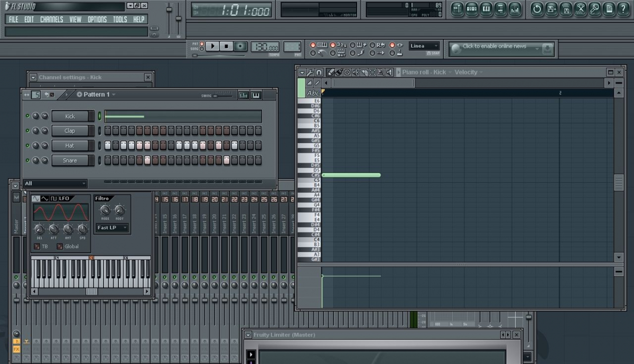The height and width of the screenshot is (364, 634).
Task: Click the Clap channel button
Action: 70,131
